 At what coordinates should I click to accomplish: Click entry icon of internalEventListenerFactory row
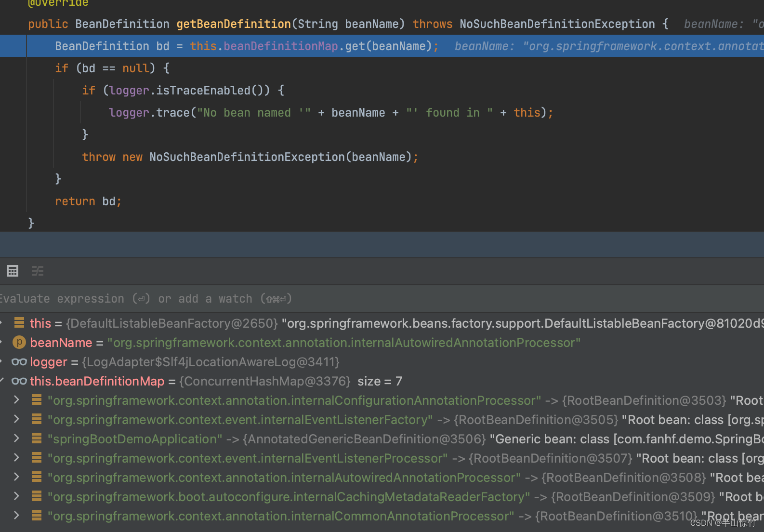coord(37,419)
